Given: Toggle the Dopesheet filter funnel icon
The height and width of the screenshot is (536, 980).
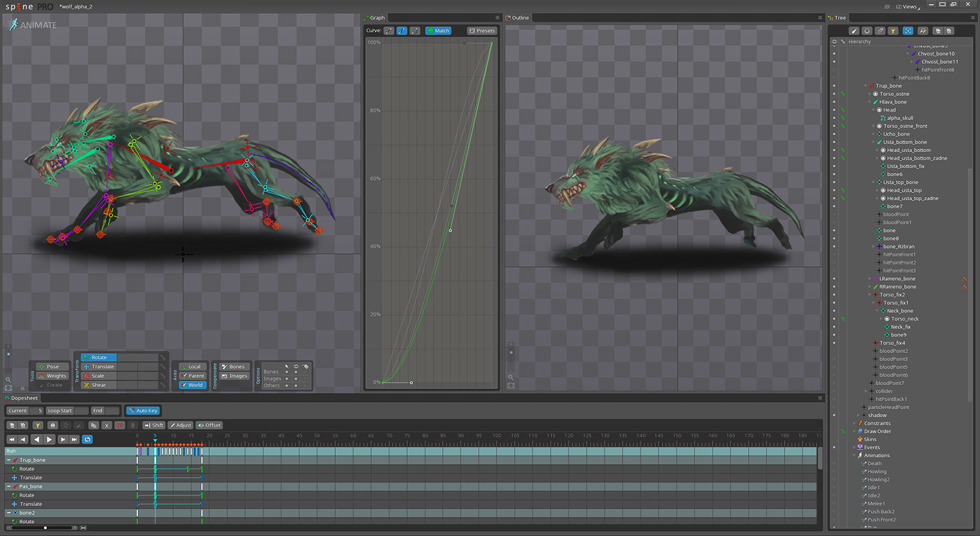Looking at the screenshot, I should tap(37, 426).
